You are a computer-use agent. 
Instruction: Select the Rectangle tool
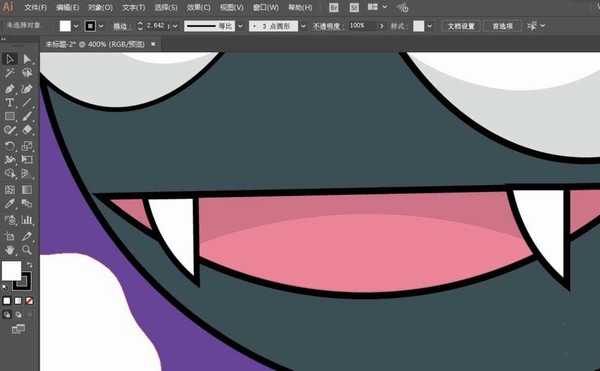click(9, 116)
